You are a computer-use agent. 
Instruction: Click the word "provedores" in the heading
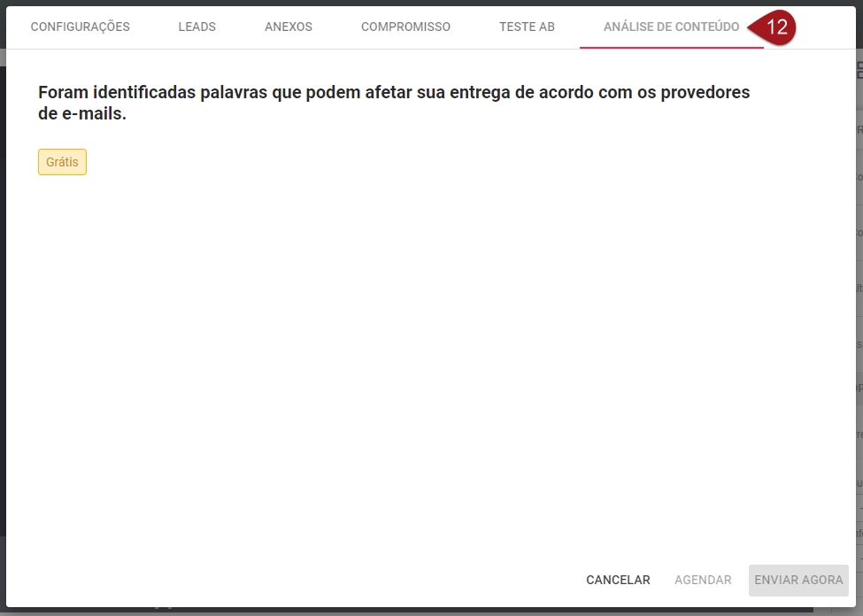tap(703, 93)
